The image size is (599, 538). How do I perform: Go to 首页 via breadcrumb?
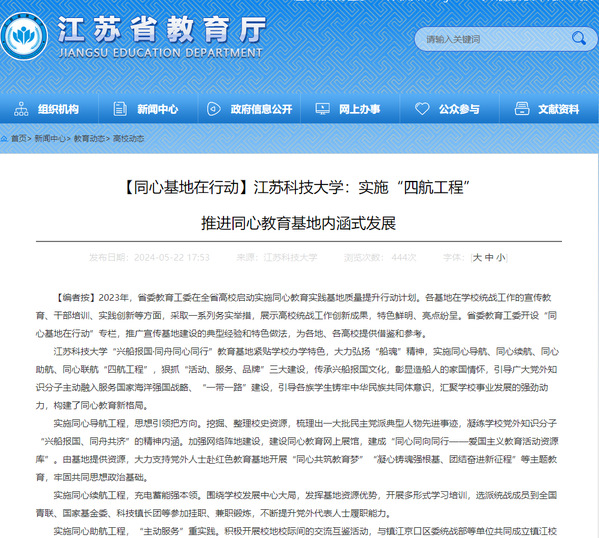(19, 138)
